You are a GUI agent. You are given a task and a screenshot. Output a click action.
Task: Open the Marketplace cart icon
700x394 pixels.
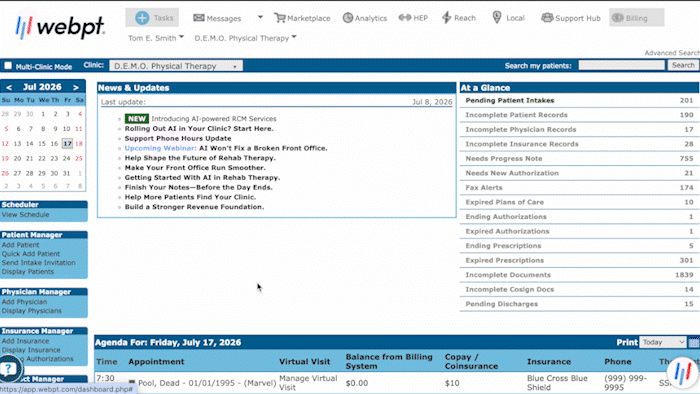click(x=280, y=18)
